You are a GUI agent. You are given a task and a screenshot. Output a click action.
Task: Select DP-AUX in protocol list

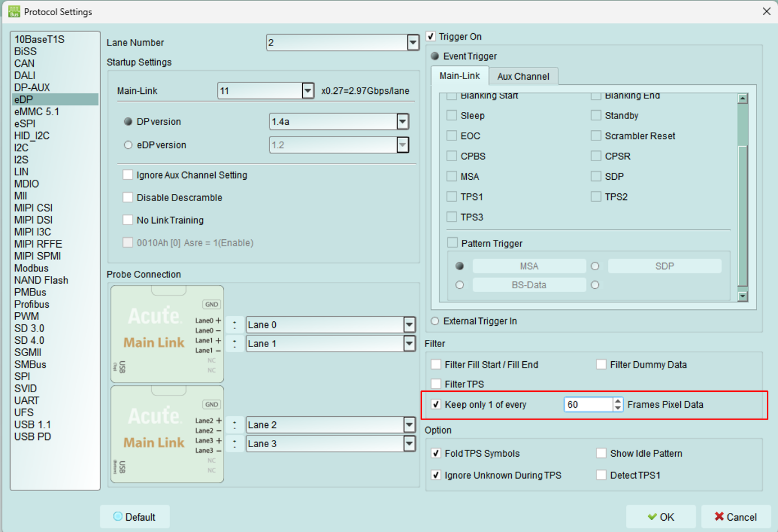click(x=32, y=88)
